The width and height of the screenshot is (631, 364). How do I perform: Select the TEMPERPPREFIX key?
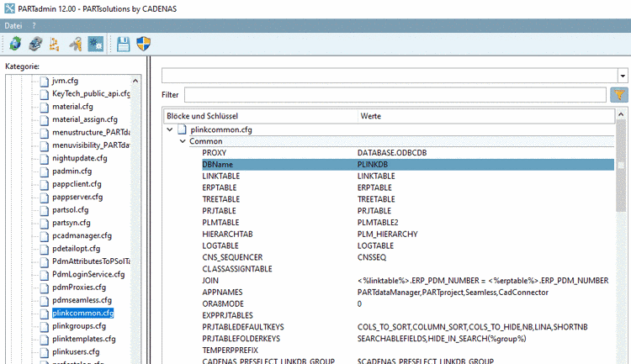coord(231,351)
